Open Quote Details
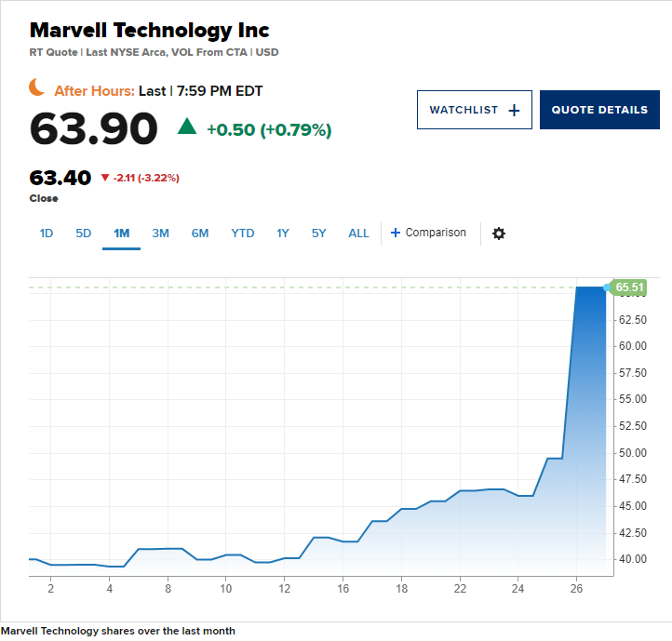The image size is (672, 641). (599, 110)
